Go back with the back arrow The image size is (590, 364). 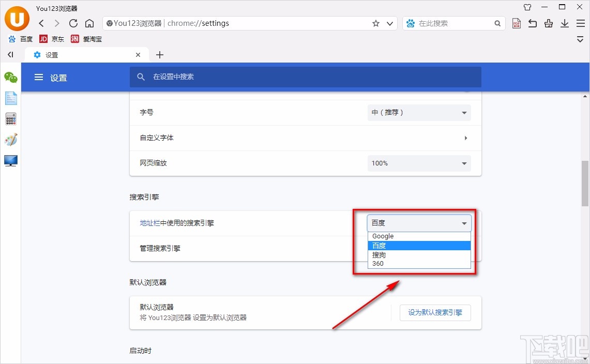tap(41, 23)
